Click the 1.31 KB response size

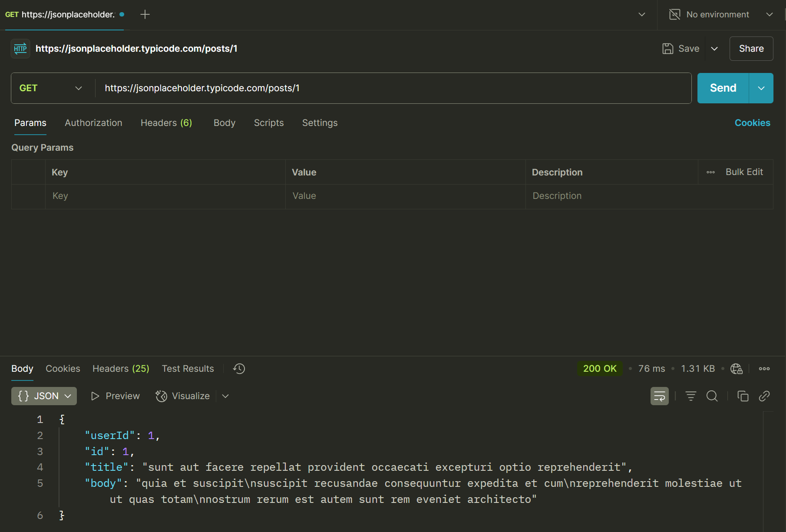[x=698, y=369]
